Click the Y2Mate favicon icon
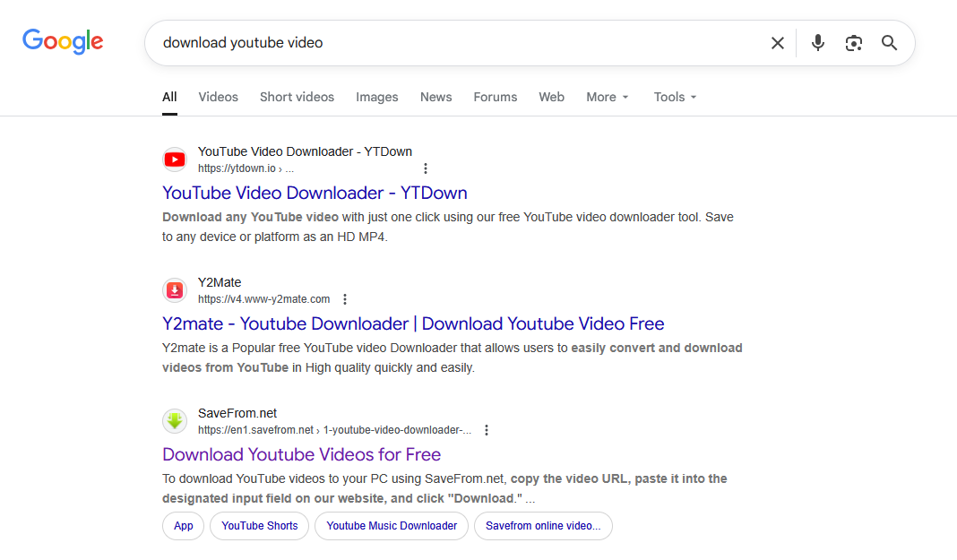Viewport: 957px width, 560px height. coord(175,291)
